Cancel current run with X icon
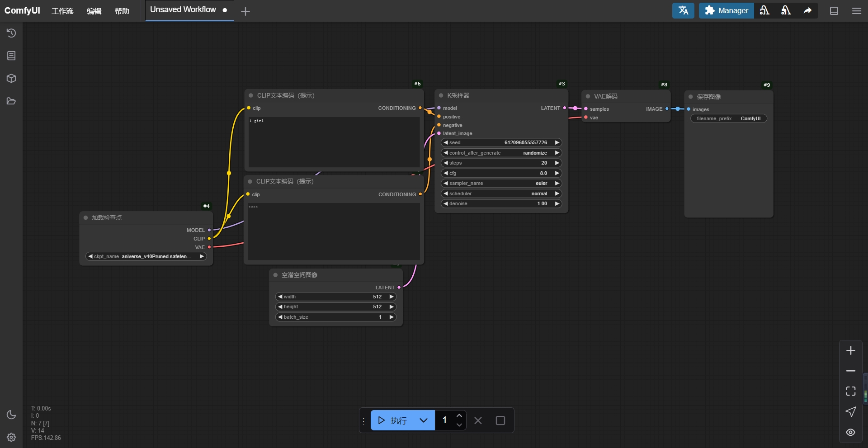 (x=478, y=420)
